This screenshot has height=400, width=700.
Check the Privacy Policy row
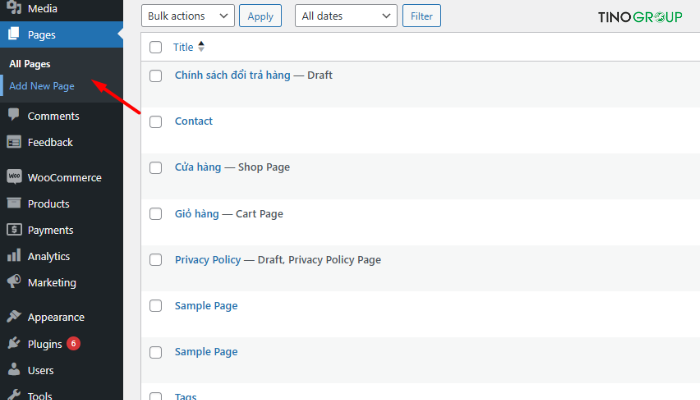point(155,260)
